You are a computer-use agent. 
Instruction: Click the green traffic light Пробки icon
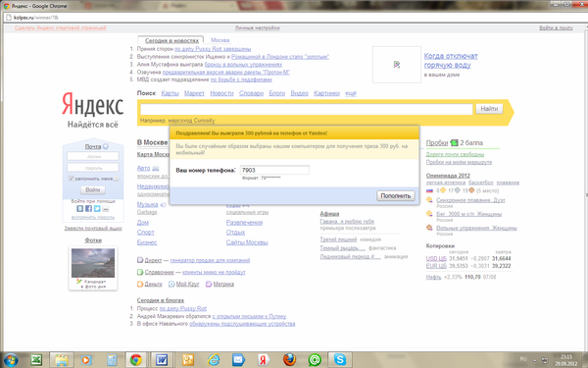tap(454, 142)
